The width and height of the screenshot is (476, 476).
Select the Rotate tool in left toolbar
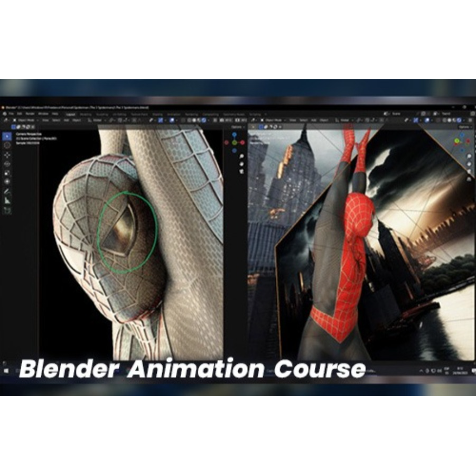click(7, 164)
